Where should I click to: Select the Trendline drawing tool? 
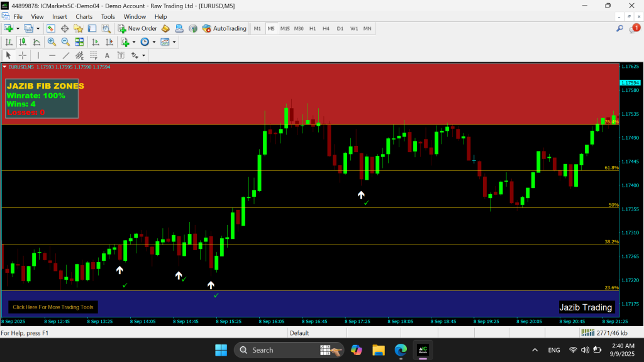67,55
